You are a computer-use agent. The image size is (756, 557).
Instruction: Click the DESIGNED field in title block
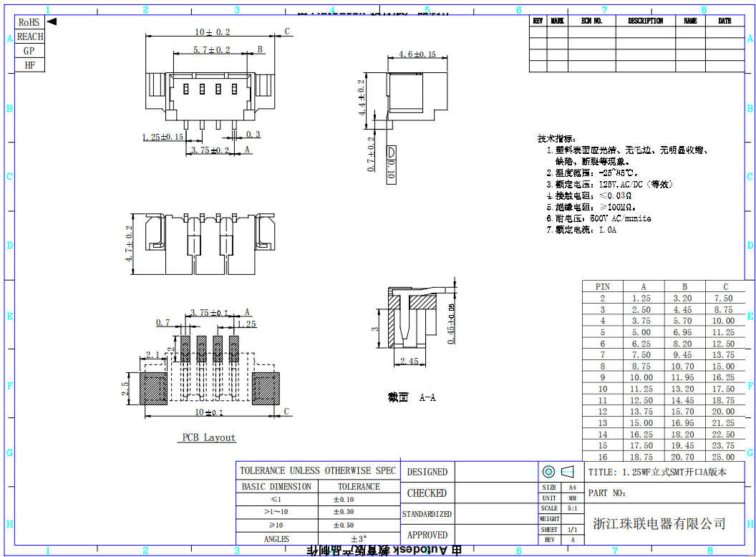coord(427,472)
